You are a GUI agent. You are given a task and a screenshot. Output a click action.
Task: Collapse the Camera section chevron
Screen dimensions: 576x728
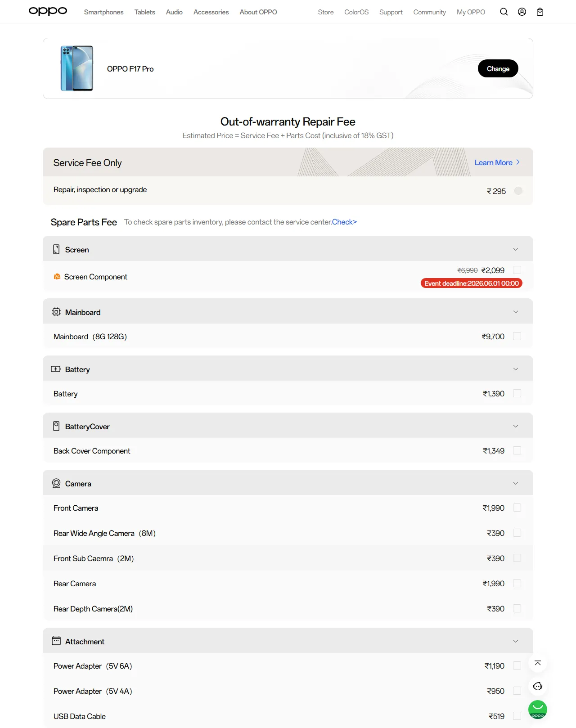pyautogui.click(x=516, y=483)
